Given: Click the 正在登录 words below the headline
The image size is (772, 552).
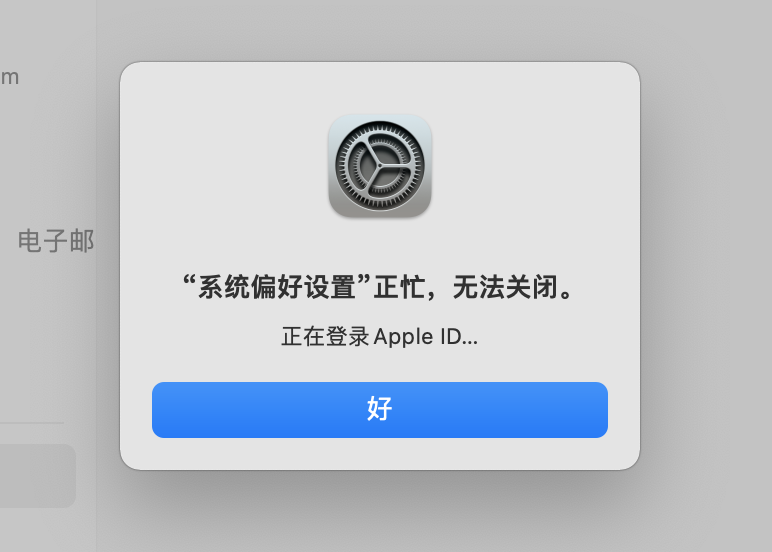Looking at the screenshot, I should click(x=325, y=337).
